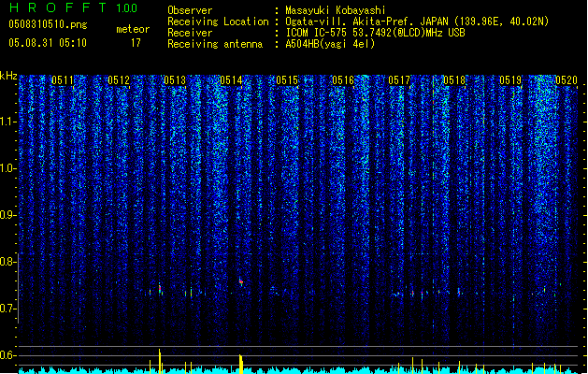Click the meteor count 17
This screenshot has width=588, height=374.
tap(136, 43)
